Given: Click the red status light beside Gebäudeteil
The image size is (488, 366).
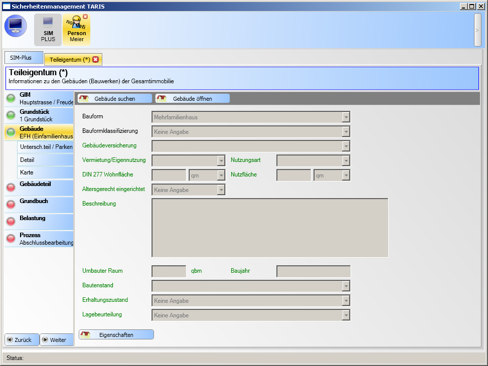Looking at the screenshot, I should click(11, 187).
